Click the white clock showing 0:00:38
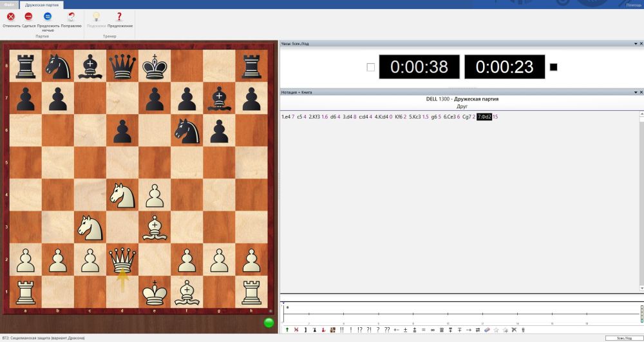This screenshot has width=644, height=342. [x=419, y=67]
